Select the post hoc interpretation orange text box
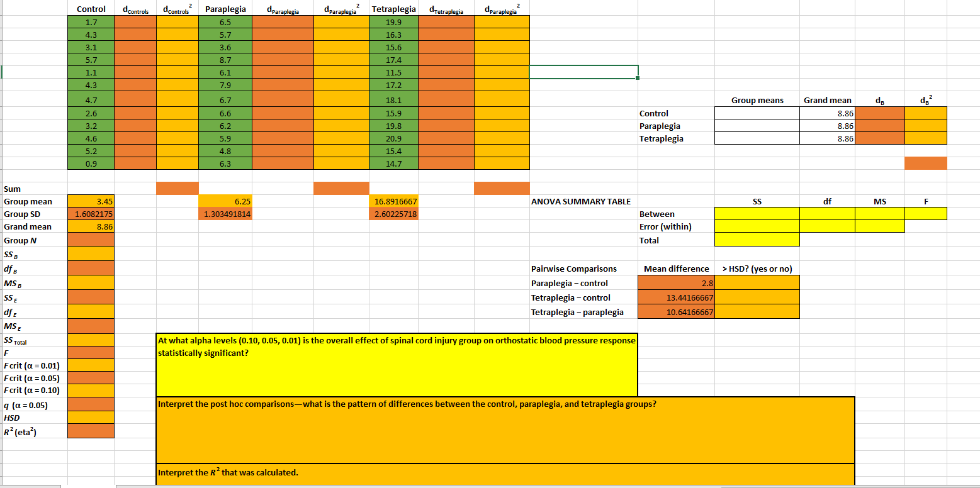Viewport: 980px width, 488px height. [504, 430]
